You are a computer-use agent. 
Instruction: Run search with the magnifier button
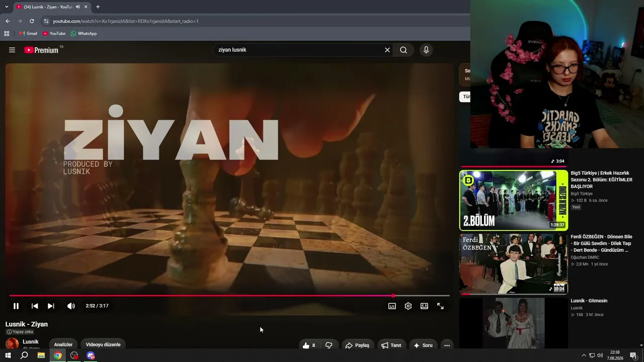[x=404, y=50]
